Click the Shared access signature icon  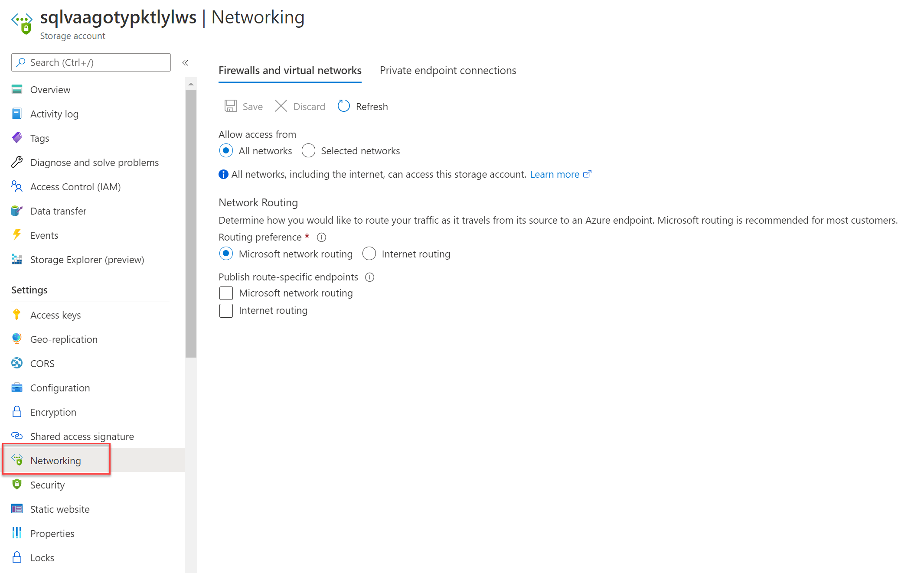pyautogui.click(x=18, y=436)
